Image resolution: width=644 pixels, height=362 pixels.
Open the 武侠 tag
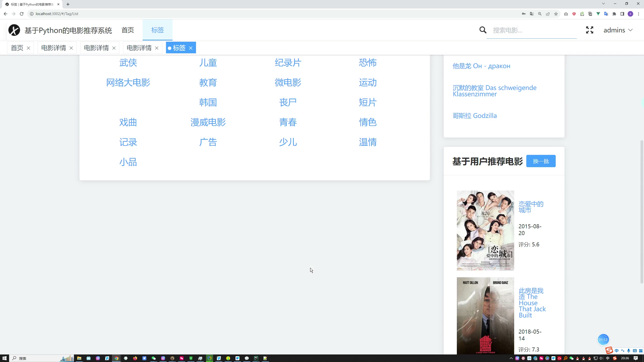[128, 63]
